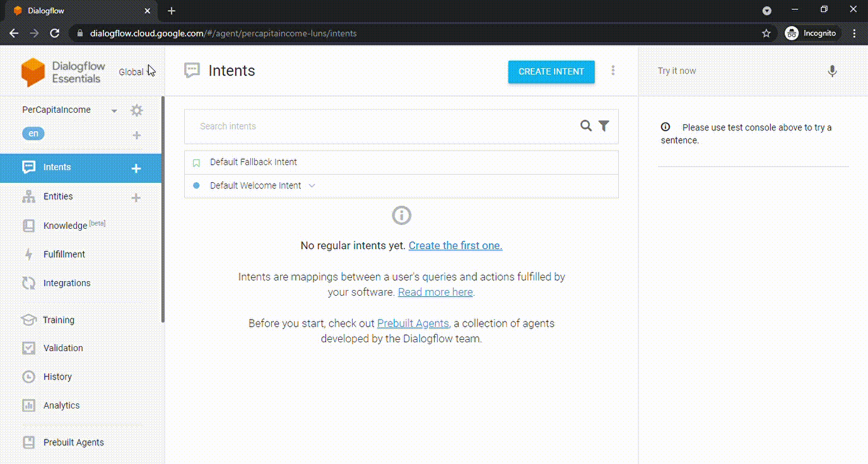This screenshot has height=464, width=868.
Task: Add a language with plus icon
Action: pyautogui.click(x=136, y=136)
